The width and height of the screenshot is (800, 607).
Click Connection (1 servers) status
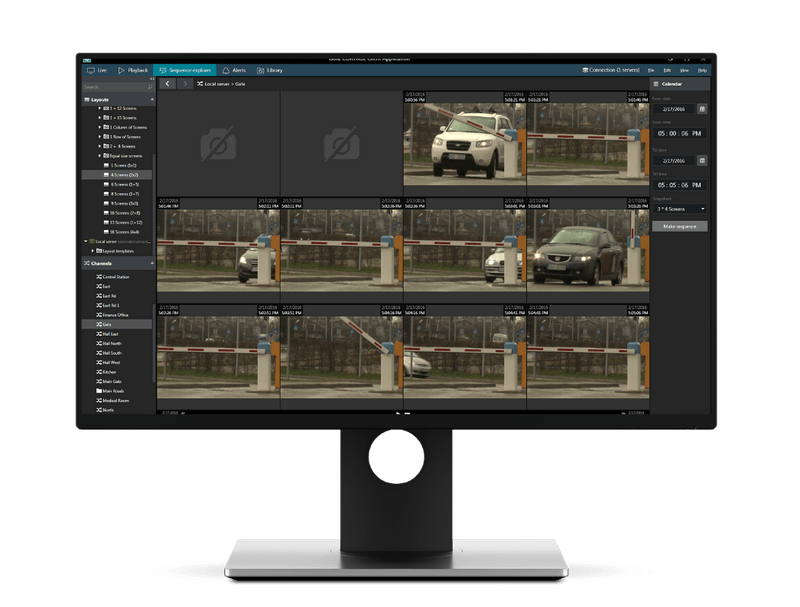click(611, 70)
